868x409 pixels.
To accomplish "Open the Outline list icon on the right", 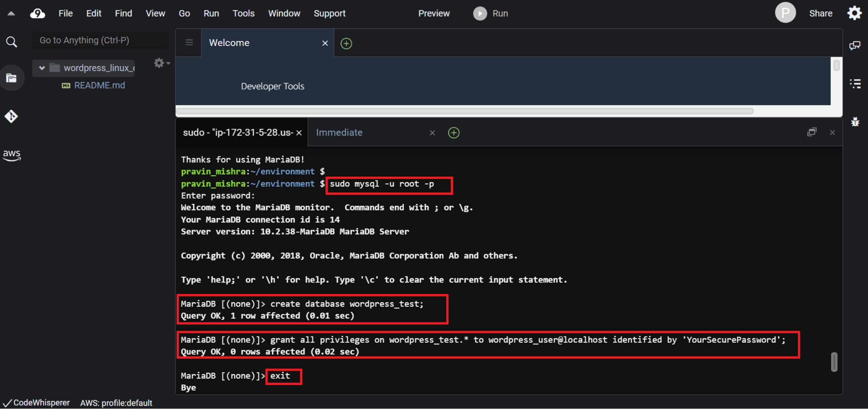I will tap(855, 84).
